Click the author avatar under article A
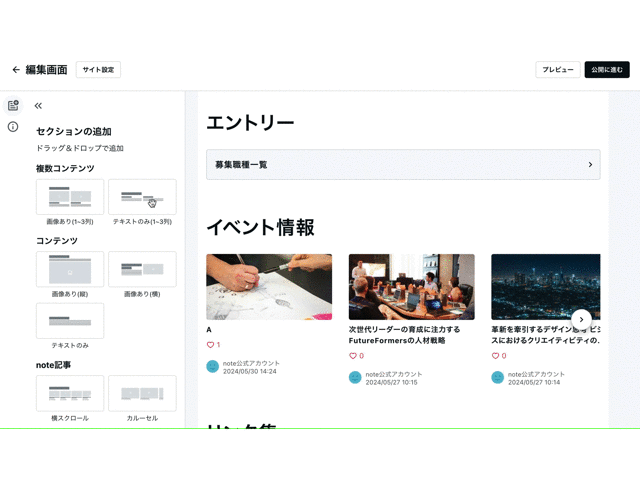640x480 pixels. [213, 367]
